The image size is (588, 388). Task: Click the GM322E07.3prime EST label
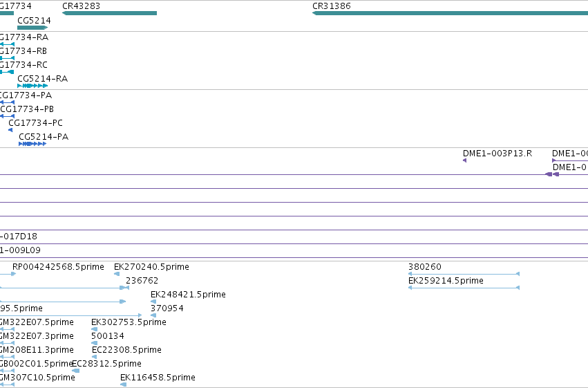click(37, 336)
